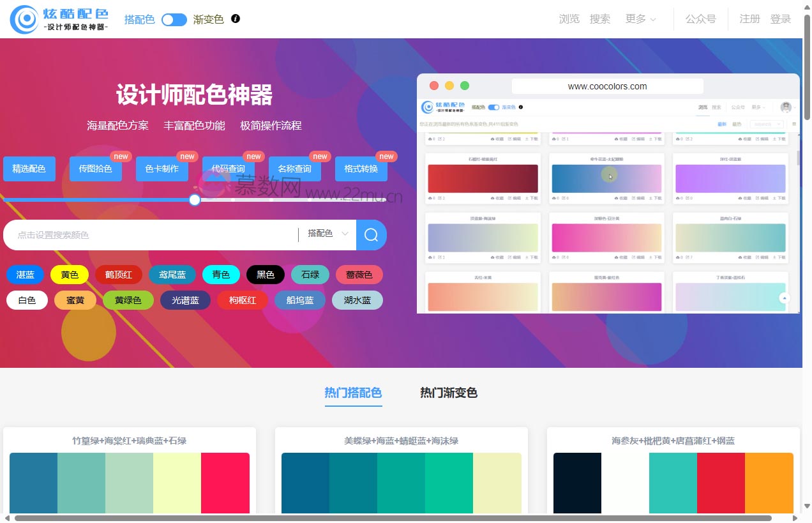
Task: Open the 搭配色 search type dropdown
Action: tap(327, 234)
